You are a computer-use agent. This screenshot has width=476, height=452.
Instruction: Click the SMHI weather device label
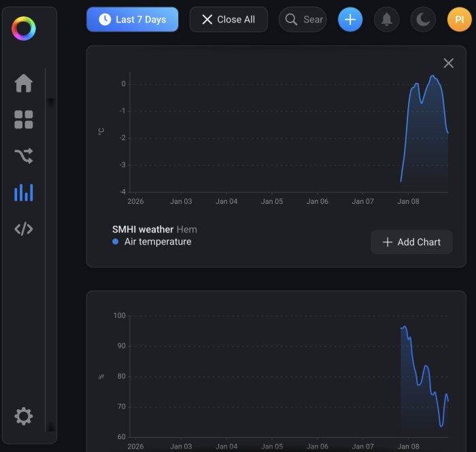point(143,229)
